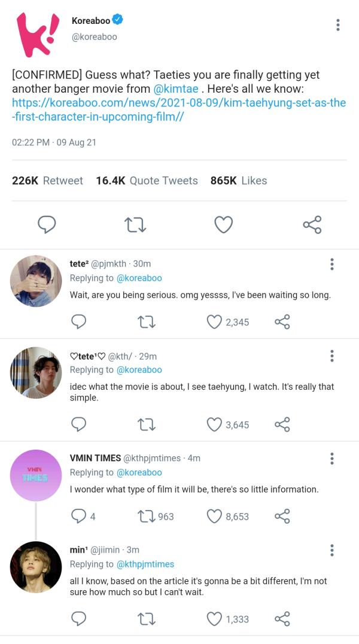Screen dimensions: 359x644
Task: Open the @kimtae mention in the tweet
Action: tap(176, 89)
